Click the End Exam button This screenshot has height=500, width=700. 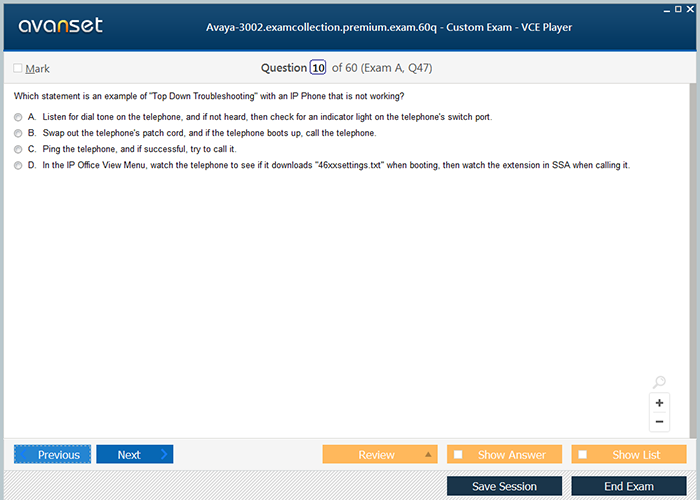coord(628,486)
